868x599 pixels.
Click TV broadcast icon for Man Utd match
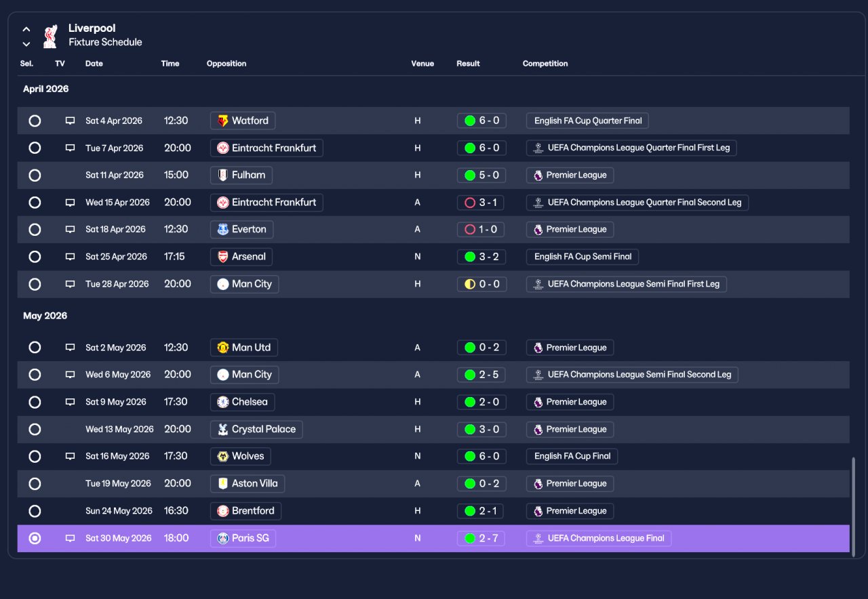(x=70, y=348)
